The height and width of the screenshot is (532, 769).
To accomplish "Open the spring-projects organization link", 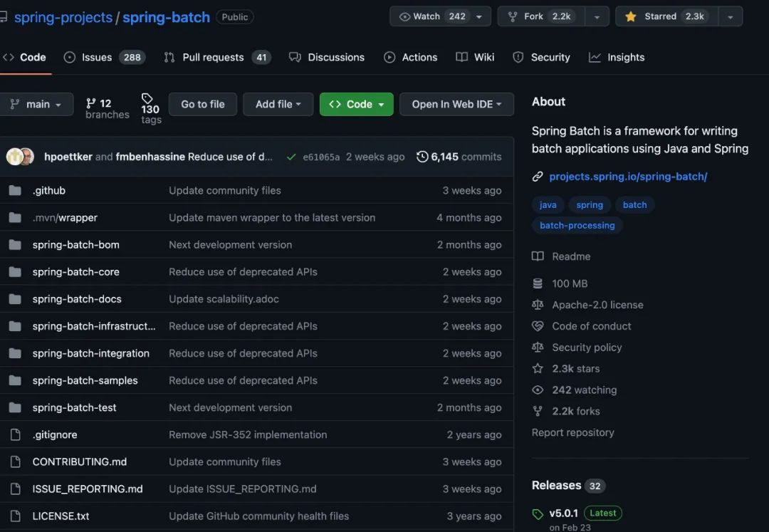I will (63, 17).
